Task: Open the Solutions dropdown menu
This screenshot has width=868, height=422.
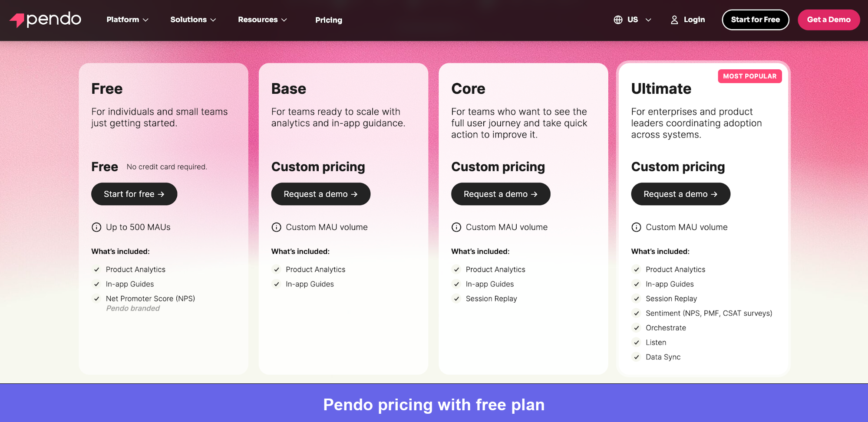Action: (x=192, y=20)
